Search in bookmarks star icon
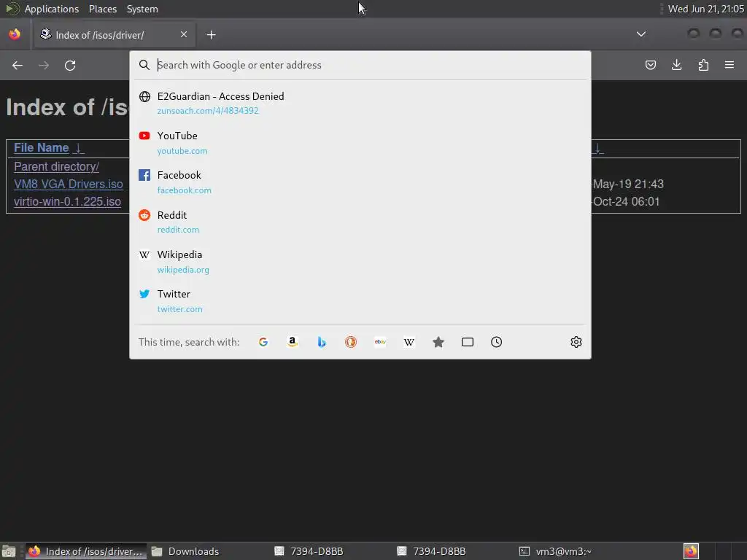Image resolution: width=747 pixels, height=560 pixels. (438, 342)
